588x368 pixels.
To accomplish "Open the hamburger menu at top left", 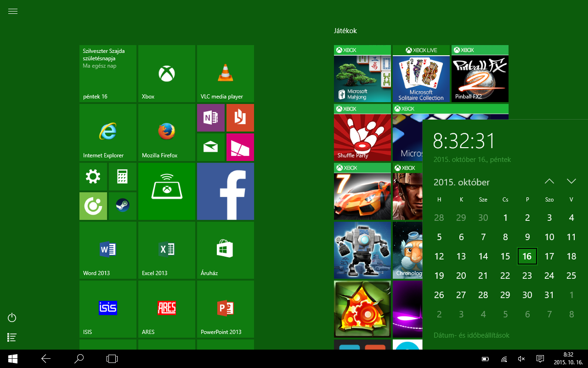I will (x=13, y=11).
